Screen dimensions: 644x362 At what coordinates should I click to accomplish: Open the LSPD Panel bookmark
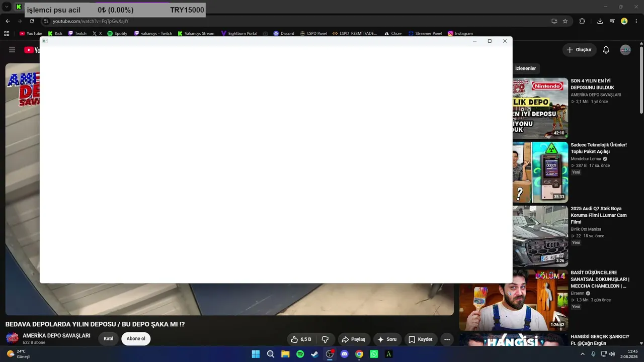click(313, 34)
